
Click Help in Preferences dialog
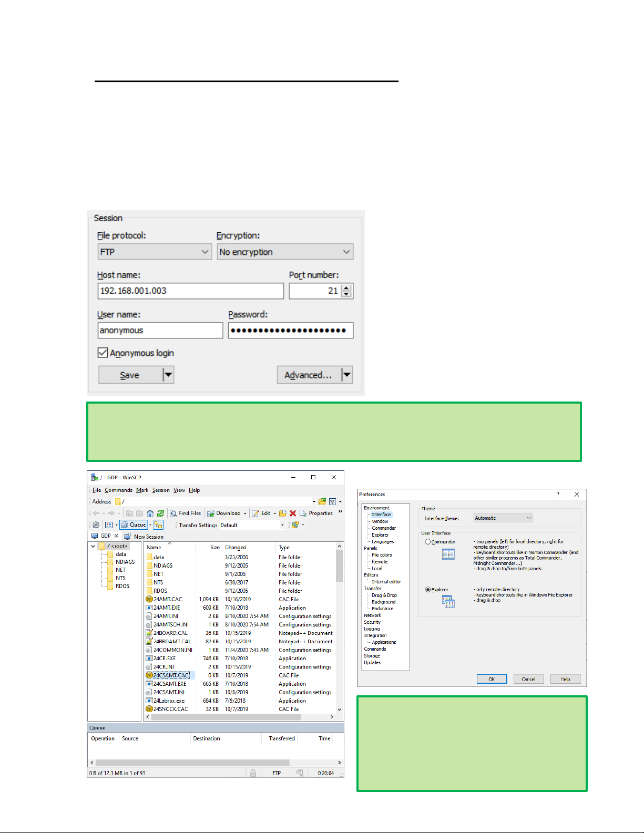pyautogui.click(x=565, y=679)
